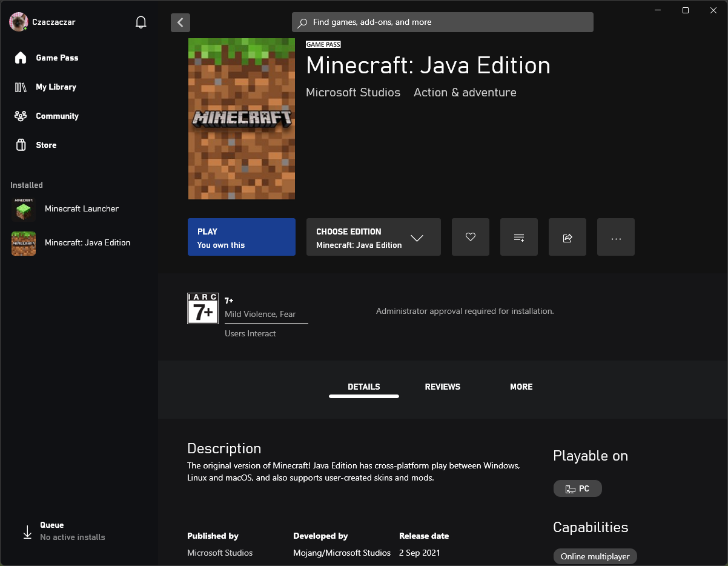Open the notifications bell
This screenshot has width=728, height=566.
(x=141, y=22)
